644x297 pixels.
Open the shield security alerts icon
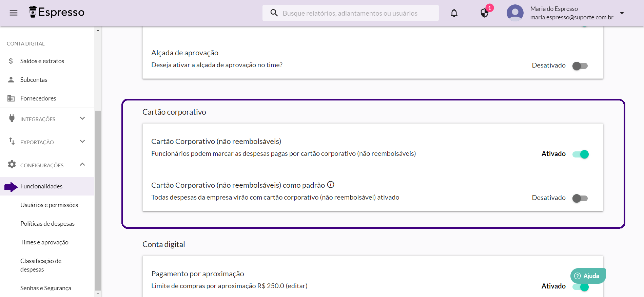click(x=485, y=13)
